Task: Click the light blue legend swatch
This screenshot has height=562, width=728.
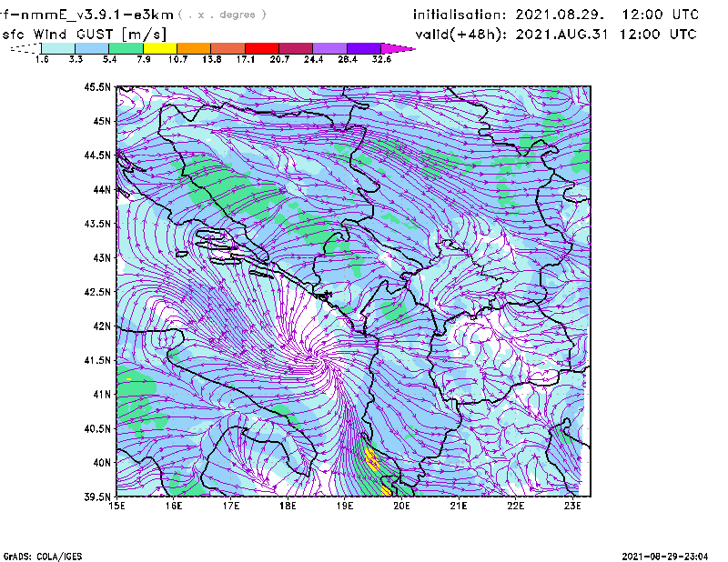Action: click(x=92, y=48)
